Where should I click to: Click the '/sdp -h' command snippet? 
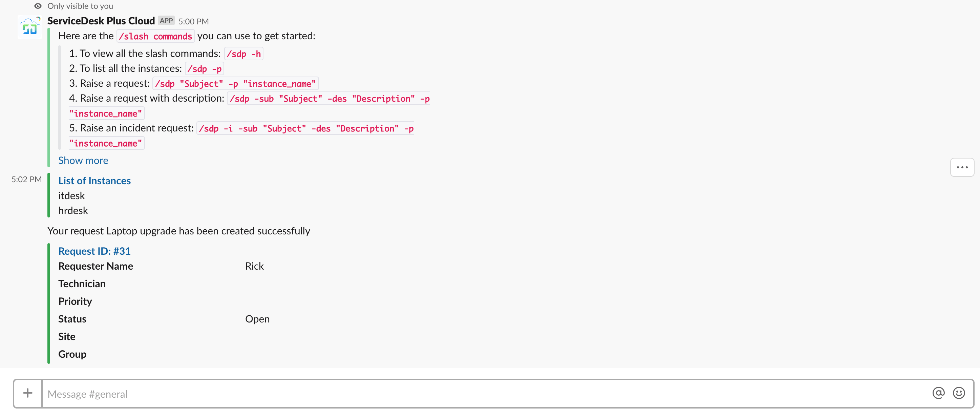click(243, 54)
